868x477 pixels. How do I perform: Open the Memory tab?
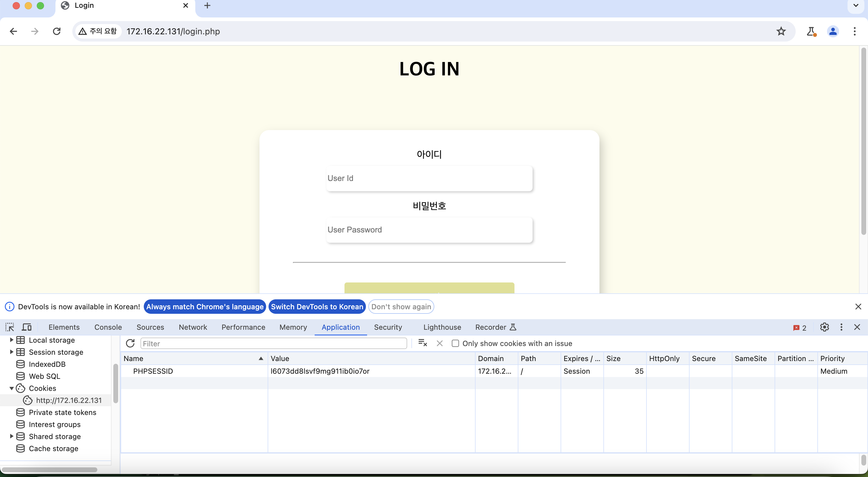point(293,327)
